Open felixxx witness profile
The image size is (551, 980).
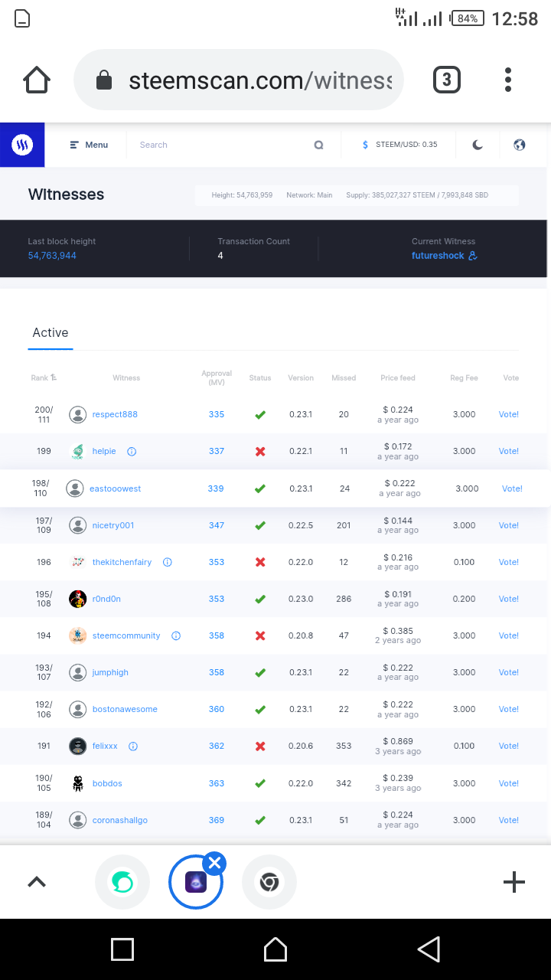pyautogui.click(x=105, y=746)
